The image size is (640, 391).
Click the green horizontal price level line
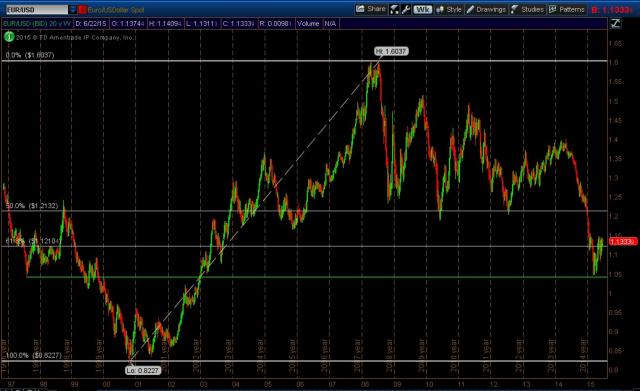(317, 277)
